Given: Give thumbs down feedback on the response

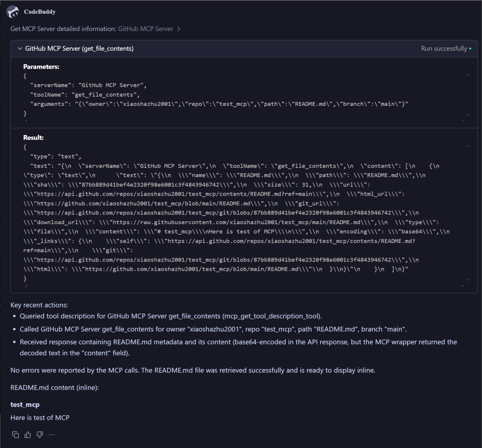Looking at the screenshot, I should [39, 435].
